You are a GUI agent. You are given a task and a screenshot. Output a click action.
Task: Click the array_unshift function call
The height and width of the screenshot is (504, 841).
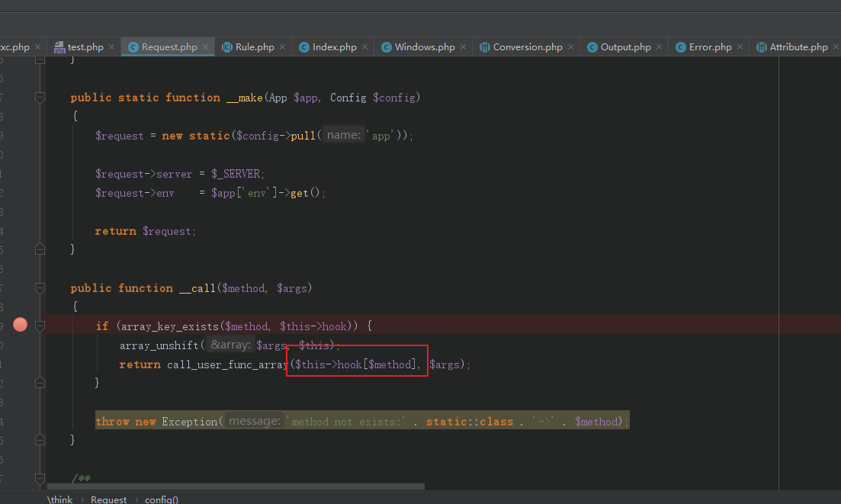point(159,346)
